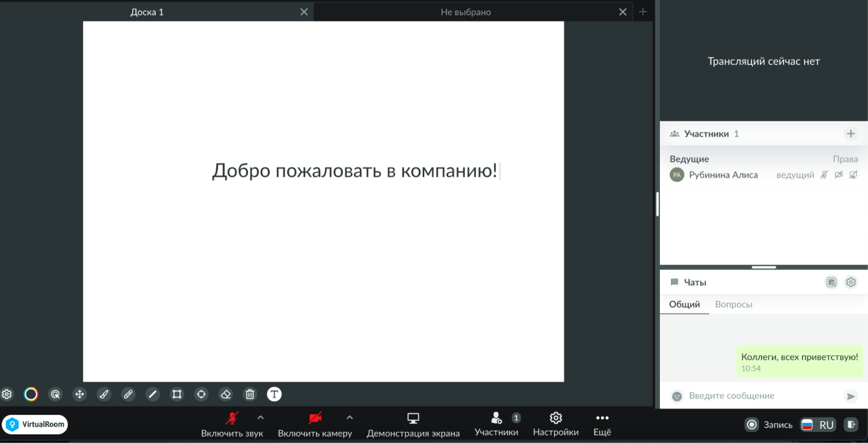Viewport: 868px width, 443px height.
Task: Switch to the Вопросы chat tab
Action: pyautogui.click(x=734, y=305)
